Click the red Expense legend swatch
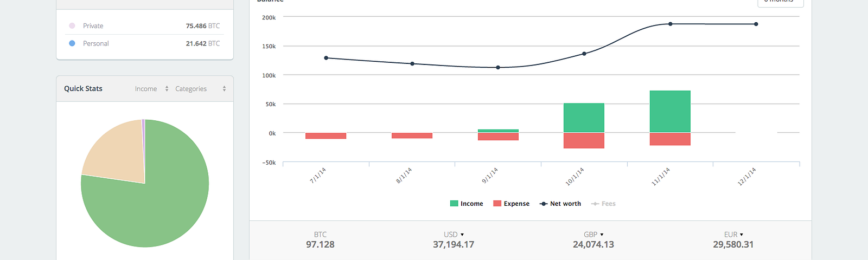868x260 pixels. point(497,204)
